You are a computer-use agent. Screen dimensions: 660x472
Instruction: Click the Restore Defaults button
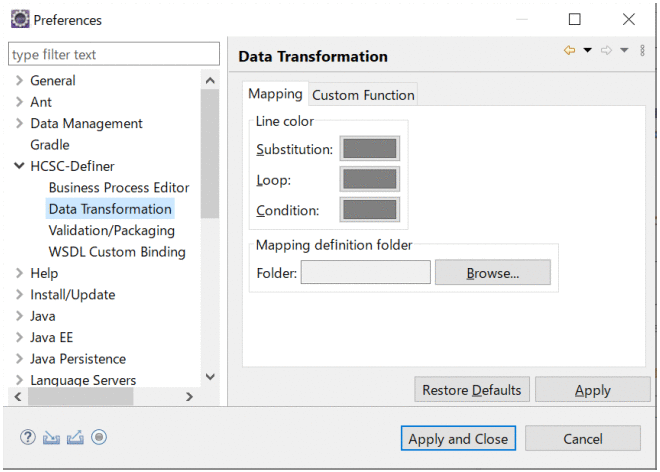click(x=472, y=390)
